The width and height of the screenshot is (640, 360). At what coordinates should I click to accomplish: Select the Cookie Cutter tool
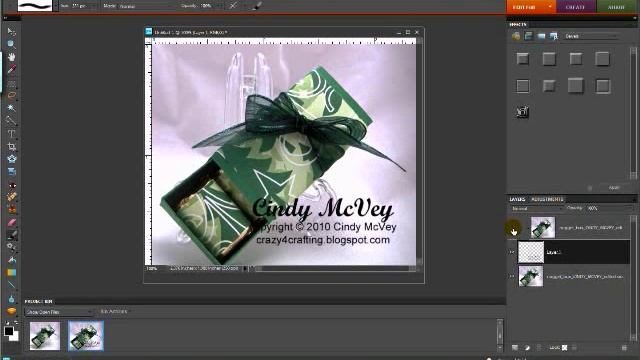(11, 159)
